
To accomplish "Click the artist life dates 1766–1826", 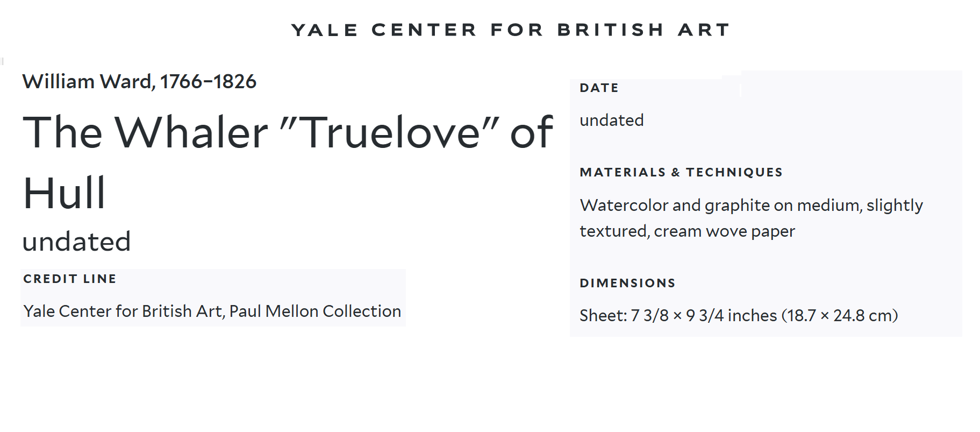I will (208, 82).
